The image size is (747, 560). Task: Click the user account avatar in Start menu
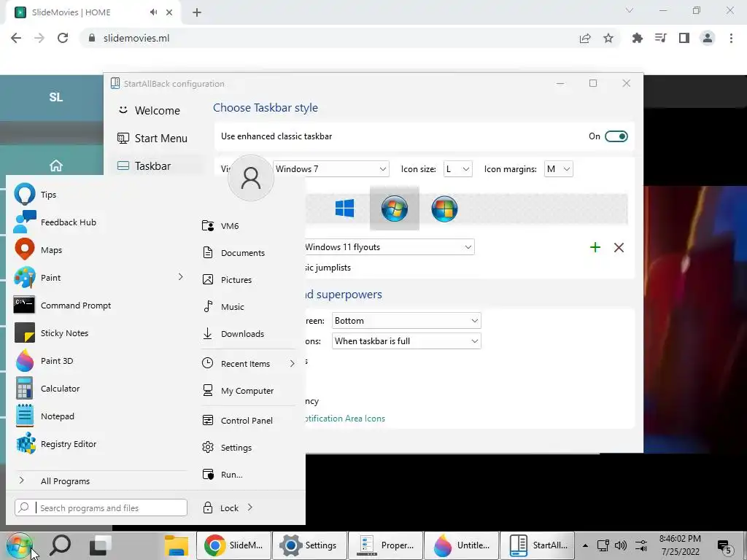click(251, 178)
